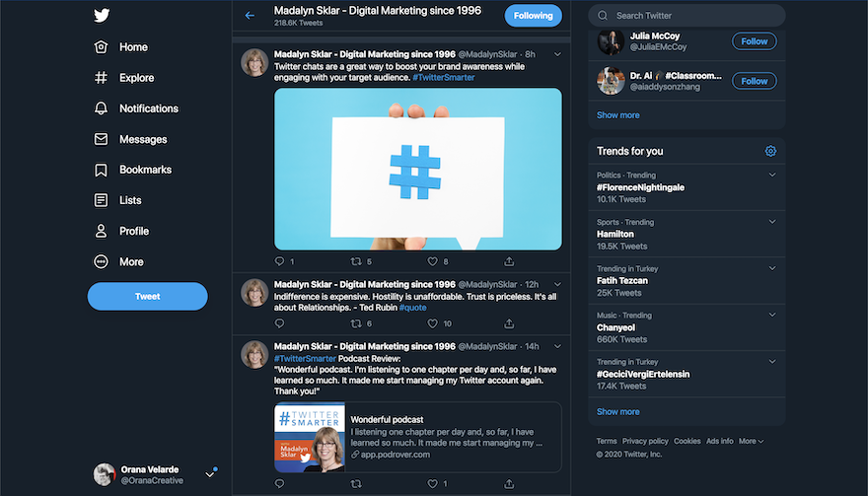
Task: Reply to the Twitter chats tweet
Action: point(279,261)
